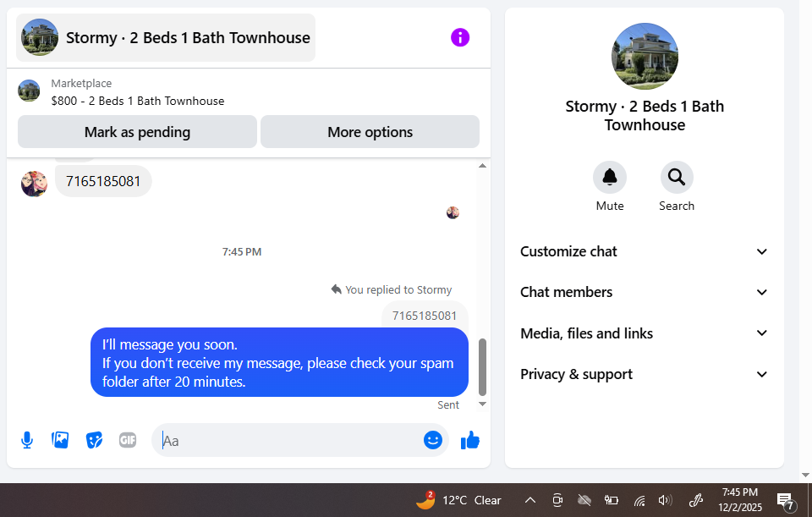This screenshot has height=517, width=812.
Task: Click chevron next to Chat members
Action: (762, 292)
